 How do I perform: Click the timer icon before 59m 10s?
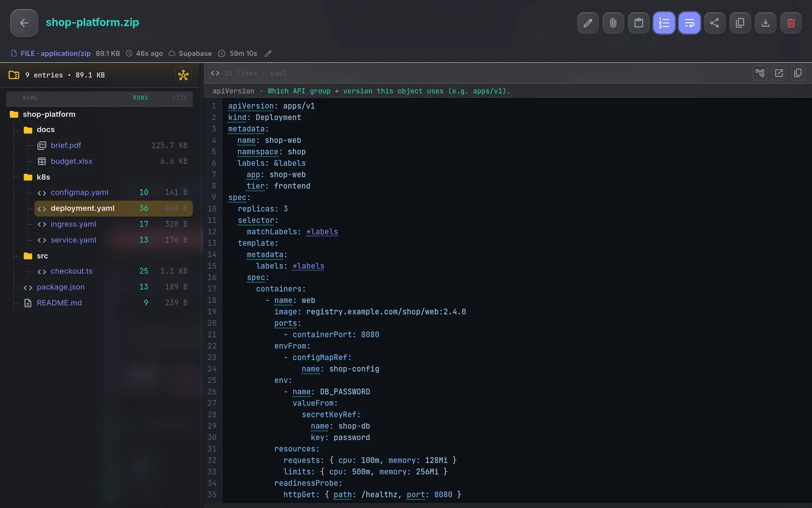coord(222,53)
